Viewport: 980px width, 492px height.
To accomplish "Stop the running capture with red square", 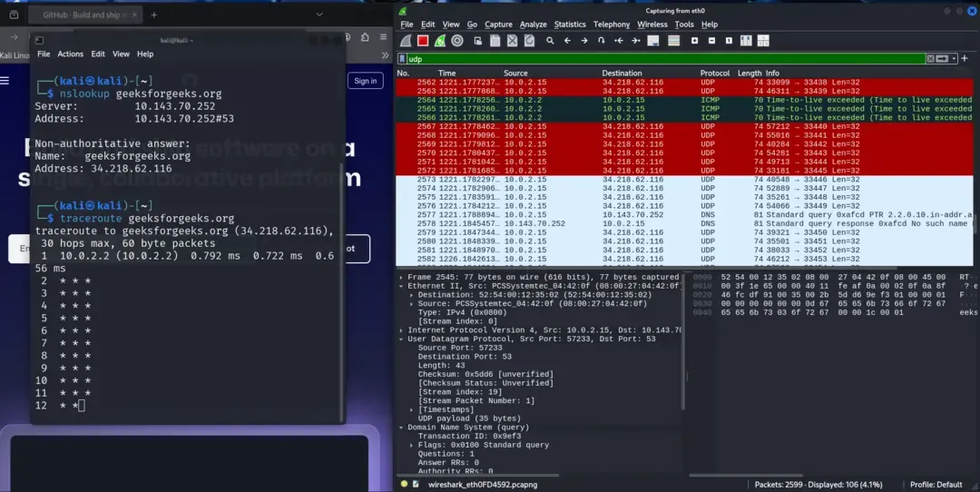I will click(x=423, y=41).
